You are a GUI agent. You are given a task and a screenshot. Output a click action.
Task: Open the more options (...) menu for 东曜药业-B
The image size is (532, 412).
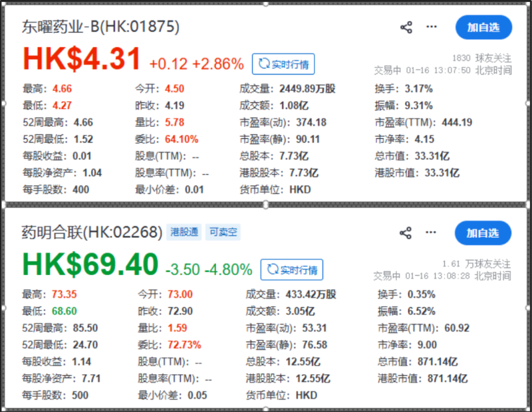431,27
